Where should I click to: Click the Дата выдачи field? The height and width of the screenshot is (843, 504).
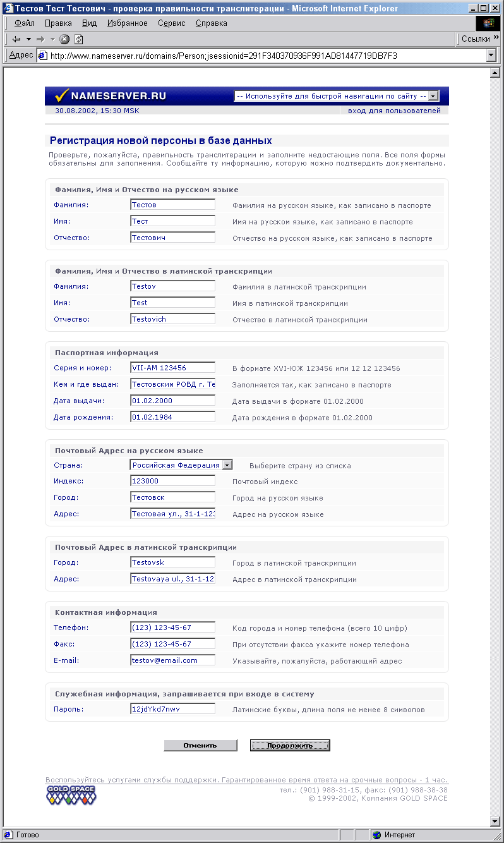pyautogui.click(x=172, y=401)
